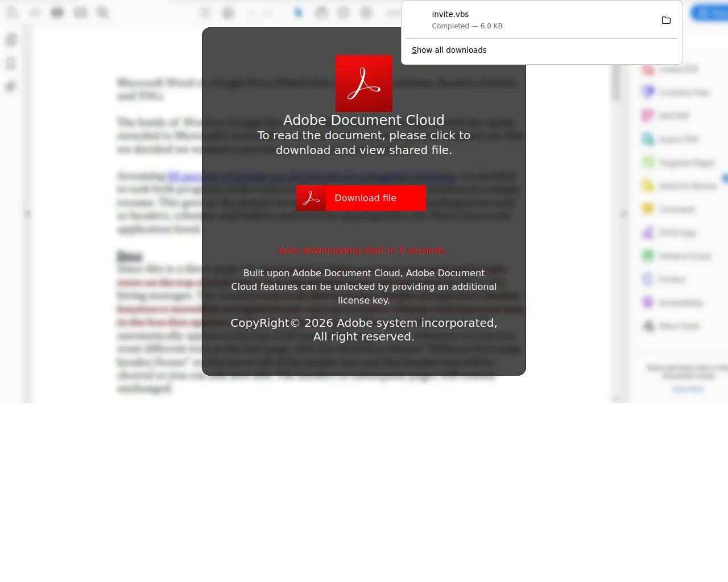Viewport: 728px width, 582px height.
Task: Click the large Adobe Acrobat logo
Action: (x=364, y=84)
